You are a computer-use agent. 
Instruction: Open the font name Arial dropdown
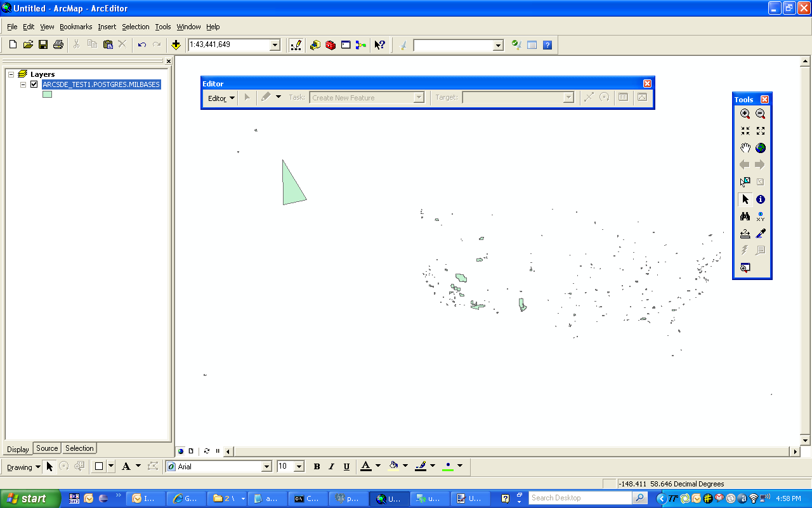266,467
